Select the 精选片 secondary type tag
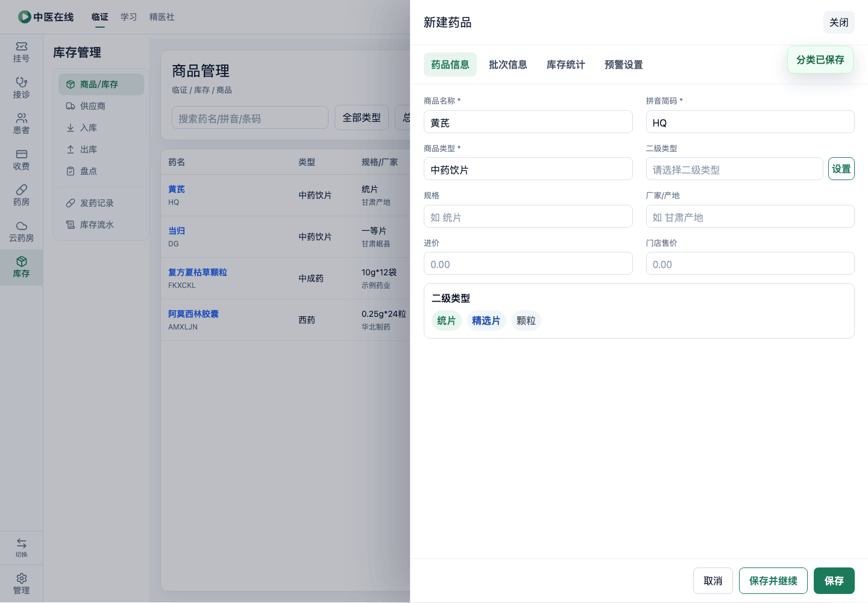This screenshot has height=603, width=868. 486,320
